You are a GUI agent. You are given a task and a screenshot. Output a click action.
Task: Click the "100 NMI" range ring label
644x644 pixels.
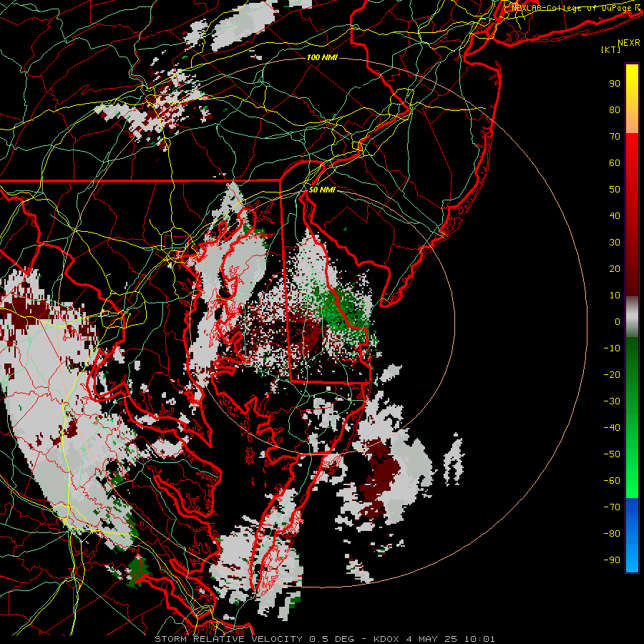pos(322,57)
